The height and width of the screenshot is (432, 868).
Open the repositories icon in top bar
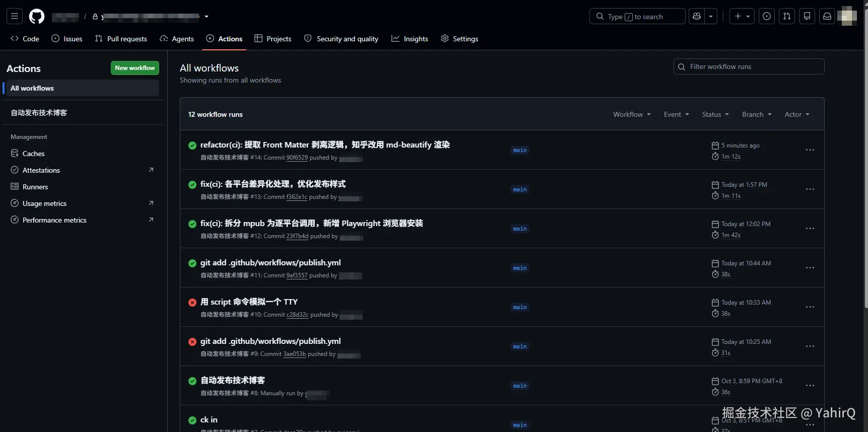(x=807, y=16)
